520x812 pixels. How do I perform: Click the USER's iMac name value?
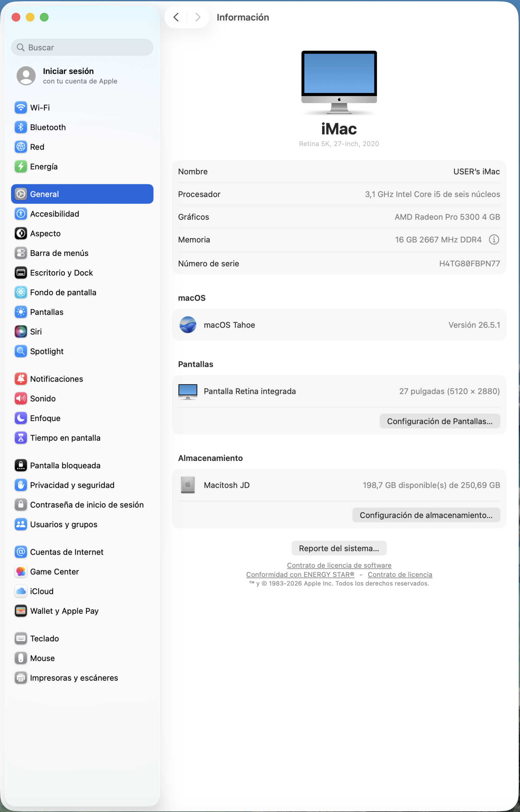(477, 172)
